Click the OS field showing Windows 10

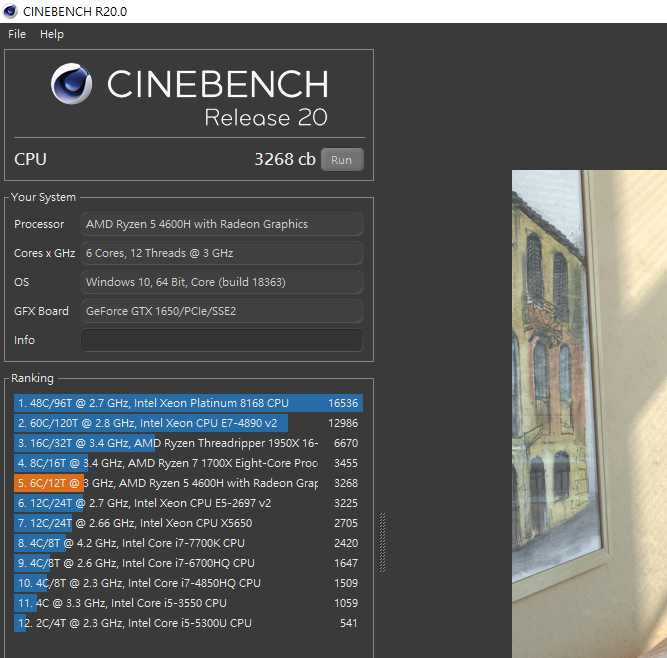coord(222,282)
